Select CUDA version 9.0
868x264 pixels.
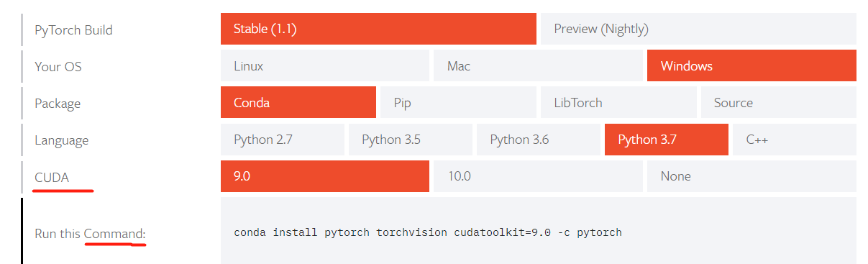(325, 176)
